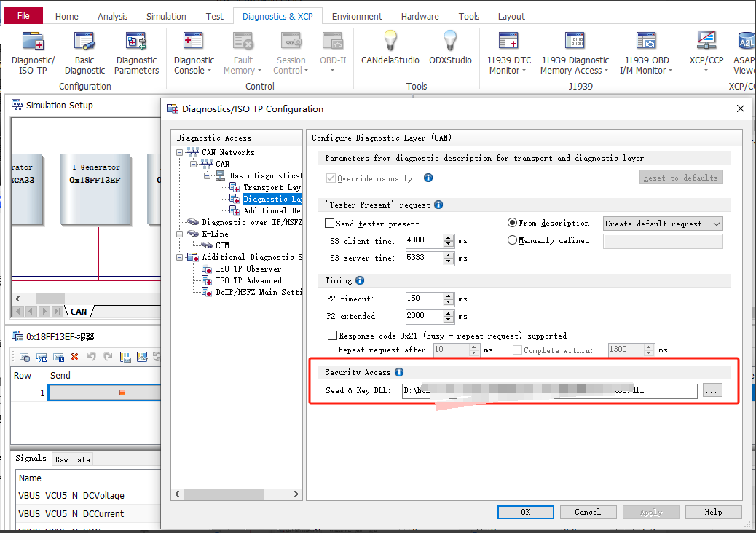This screenshot has height=533, width=756.
Task: Click the red delete X toolbar icon
Action: 74,357
